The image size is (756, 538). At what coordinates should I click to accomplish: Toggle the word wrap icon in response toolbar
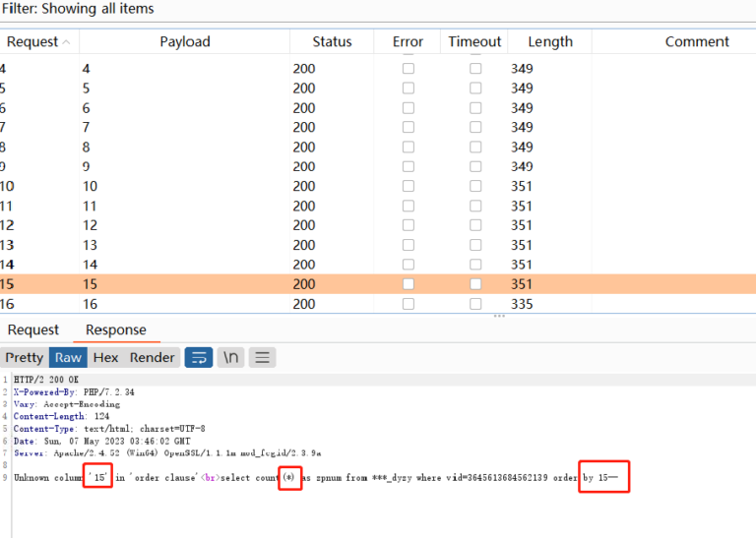pyautogui.click(x=199, y=357)
